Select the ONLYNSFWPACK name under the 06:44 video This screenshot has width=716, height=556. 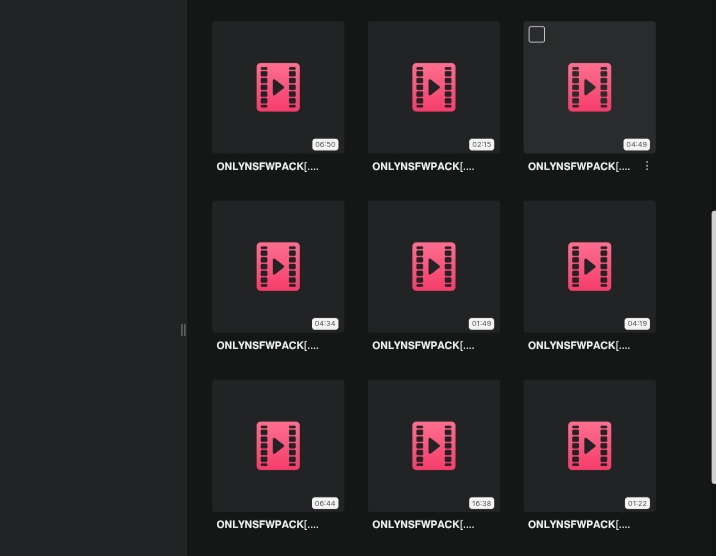pyautogui.click(x=268, y=525)
